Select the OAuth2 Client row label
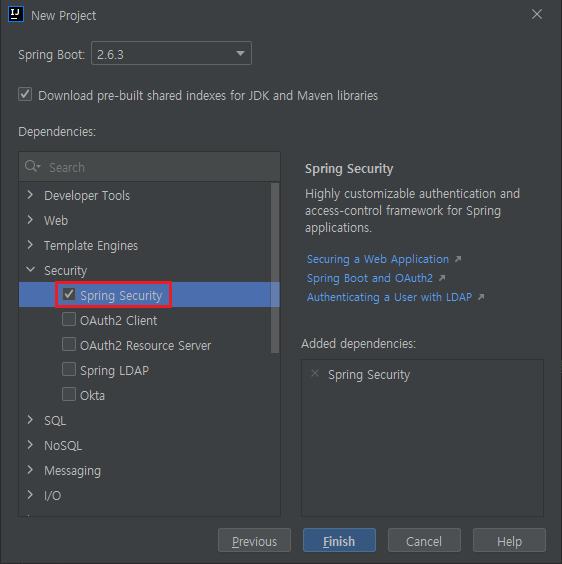562x564 pixels. point(118,320)
